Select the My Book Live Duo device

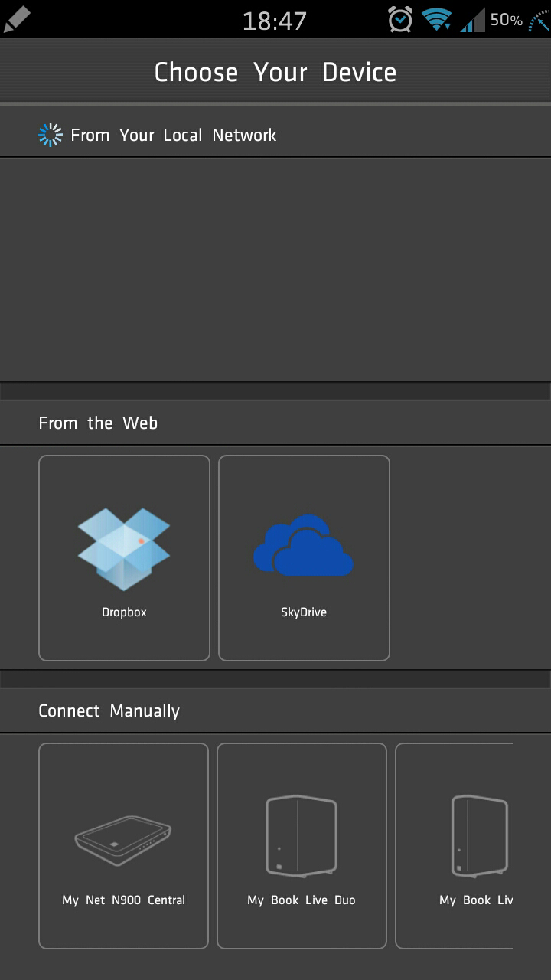[302, 846]
